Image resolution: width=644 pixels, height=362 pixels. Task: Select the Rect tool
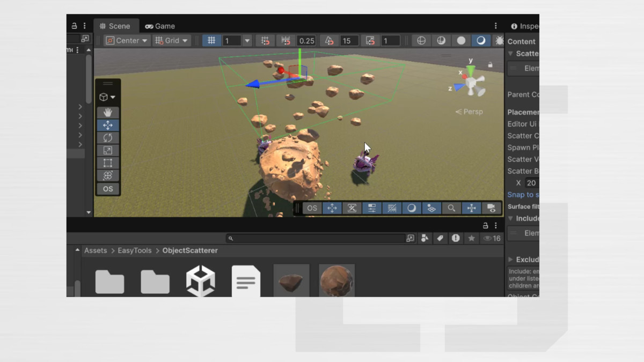point(108,163)
